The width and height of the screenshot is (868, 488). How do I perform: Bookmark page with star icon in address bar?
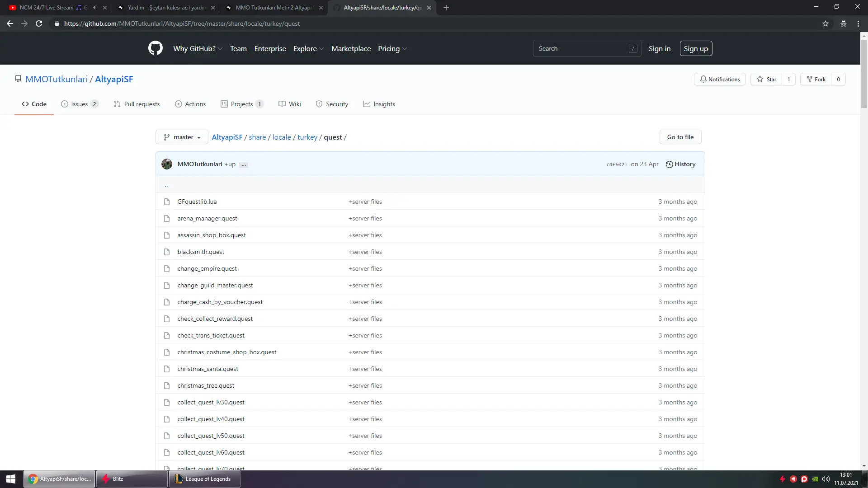pos(826,23)
